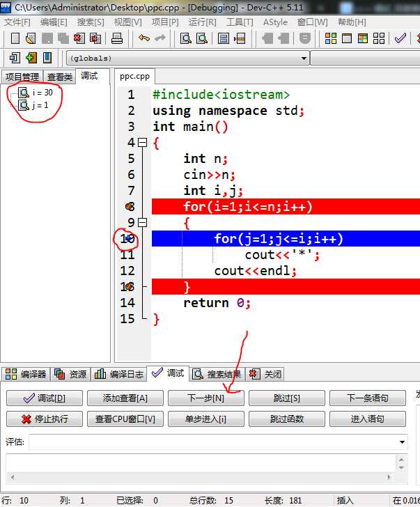
Task: Click the Save file toolbar icon
Action: [47, 38]
